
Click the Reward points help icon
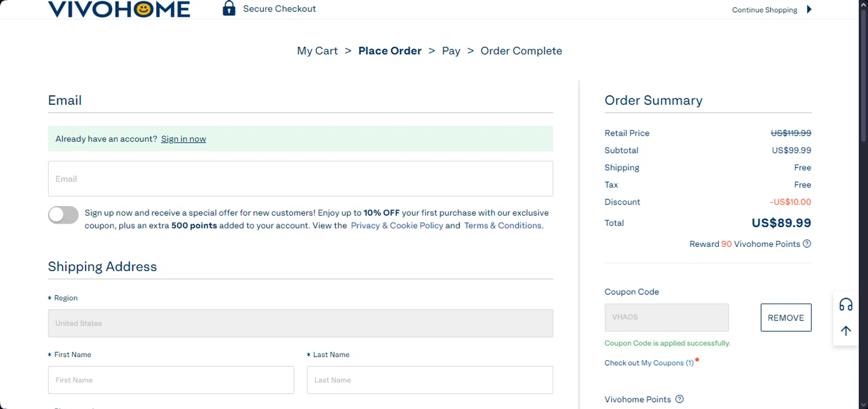[807, 244]
